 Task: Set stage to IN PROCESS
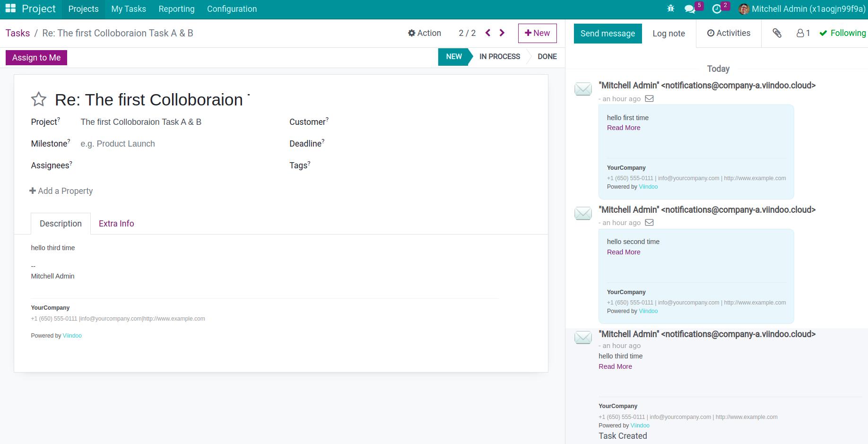[x=499, y=57]
